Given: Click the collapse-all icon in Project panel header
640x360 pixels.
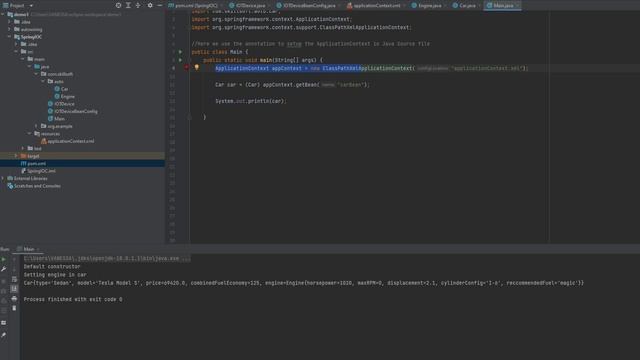Looking at the screenshot, I should pyautogui.click(x=138, y=5).
